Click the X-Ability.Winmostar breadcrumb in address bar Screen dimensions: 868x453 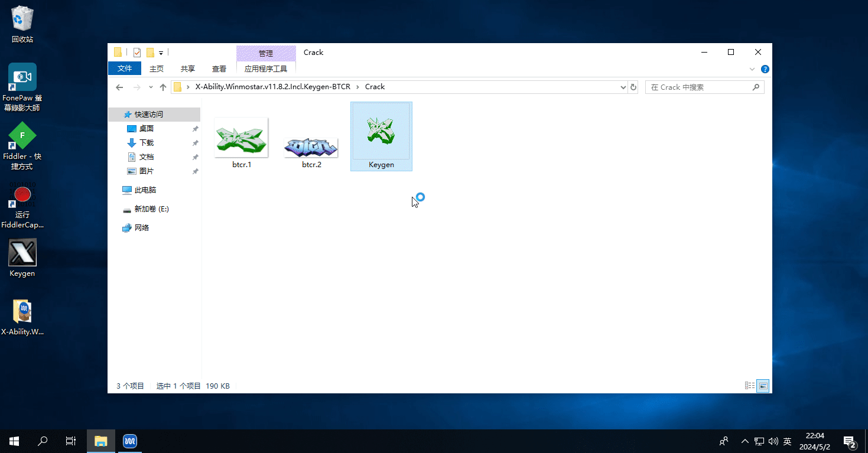click(272, 87)
